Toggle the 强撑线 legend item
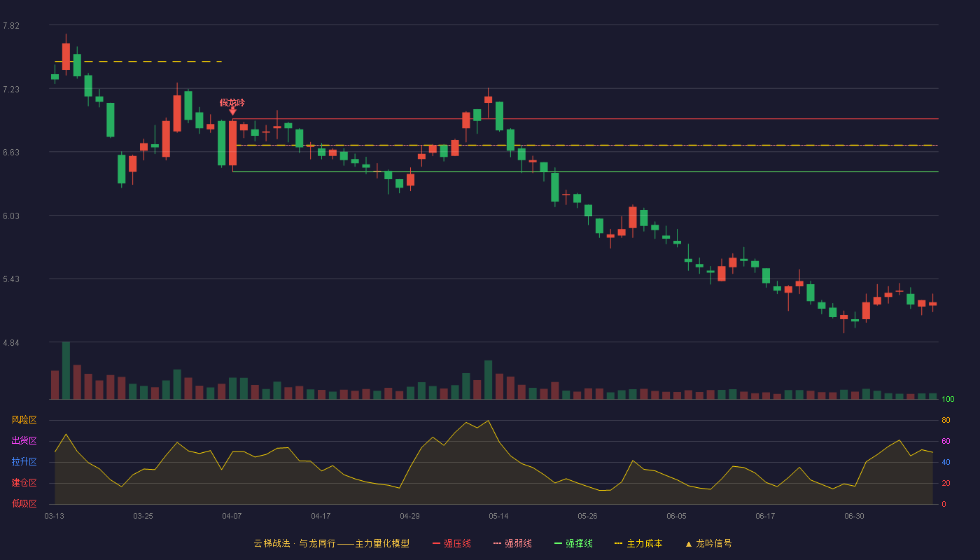This screenshot has width=980, height=560. [573, 543]
